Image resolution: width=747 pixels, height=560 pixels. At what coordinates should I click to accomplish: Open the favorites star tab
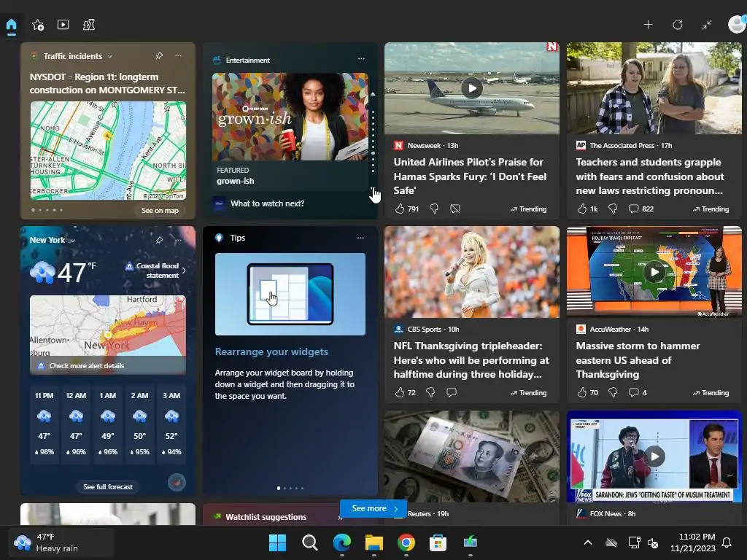pyautogui.click(x=38, y=25)
